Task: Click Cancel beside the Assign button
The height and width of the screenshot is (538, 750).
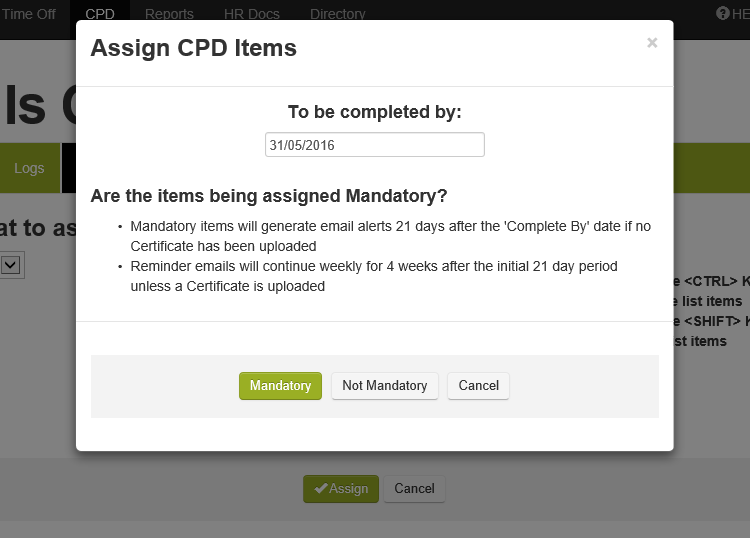Action: click(414, 489)
